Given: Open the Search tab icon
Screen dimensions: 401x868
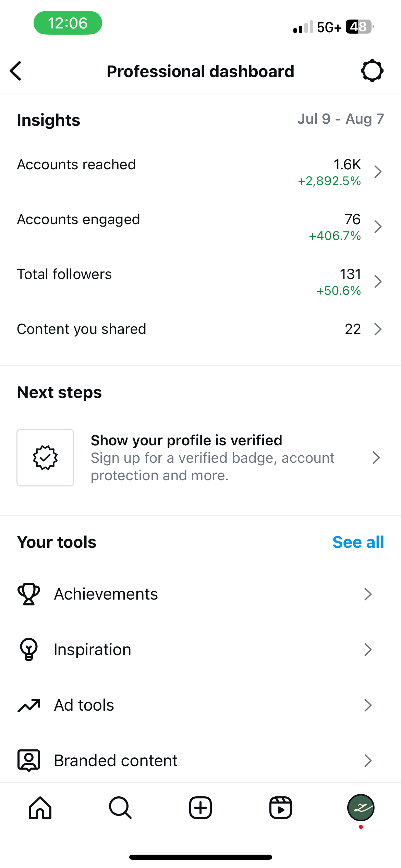Looking at the screenshot, I should 120,808.
